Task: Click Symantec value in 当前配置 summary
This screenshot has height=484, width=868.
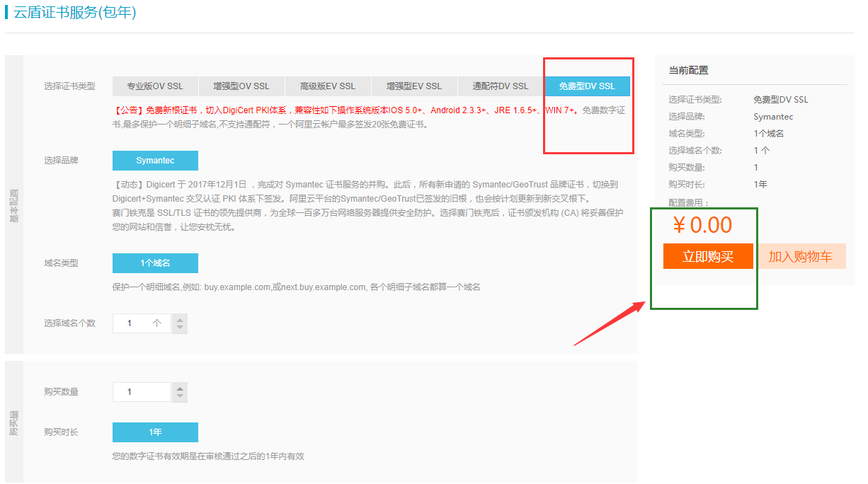Action: pos(773,117)
